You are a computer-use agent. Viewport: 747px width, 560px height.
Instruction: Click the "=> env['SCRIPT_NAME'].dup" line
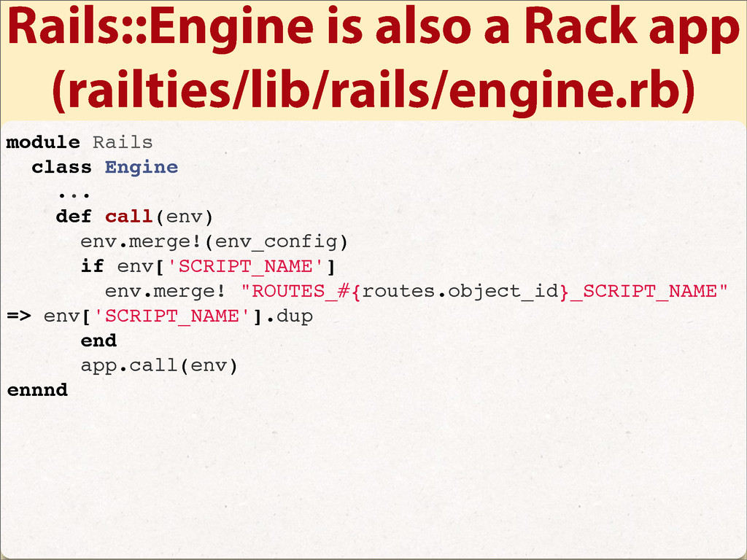(160, 316)
